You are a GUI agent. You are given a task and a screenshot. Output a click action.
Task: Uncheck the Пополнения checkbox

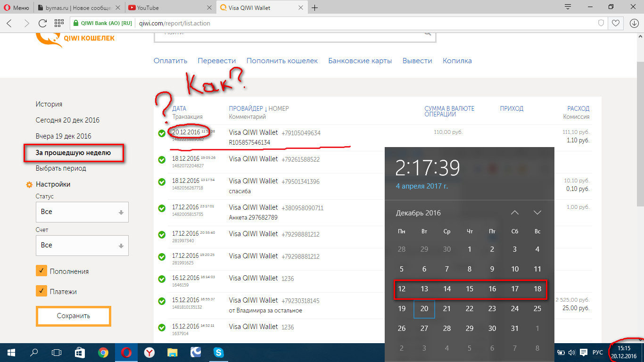(x=41, y=271)
